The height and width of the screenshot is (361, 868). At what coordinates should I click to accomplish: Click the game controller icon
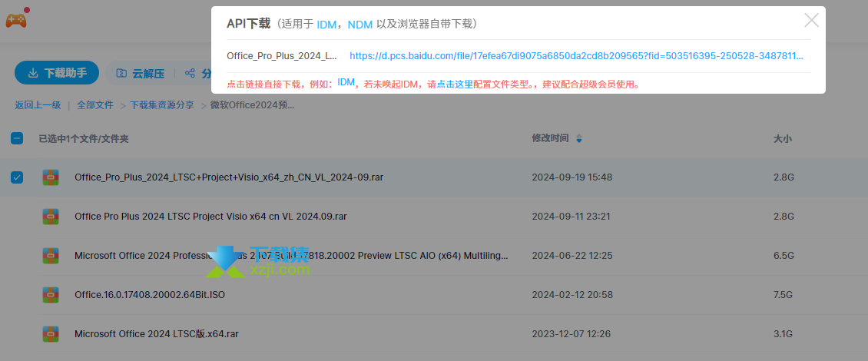click(x=15, y=19)
